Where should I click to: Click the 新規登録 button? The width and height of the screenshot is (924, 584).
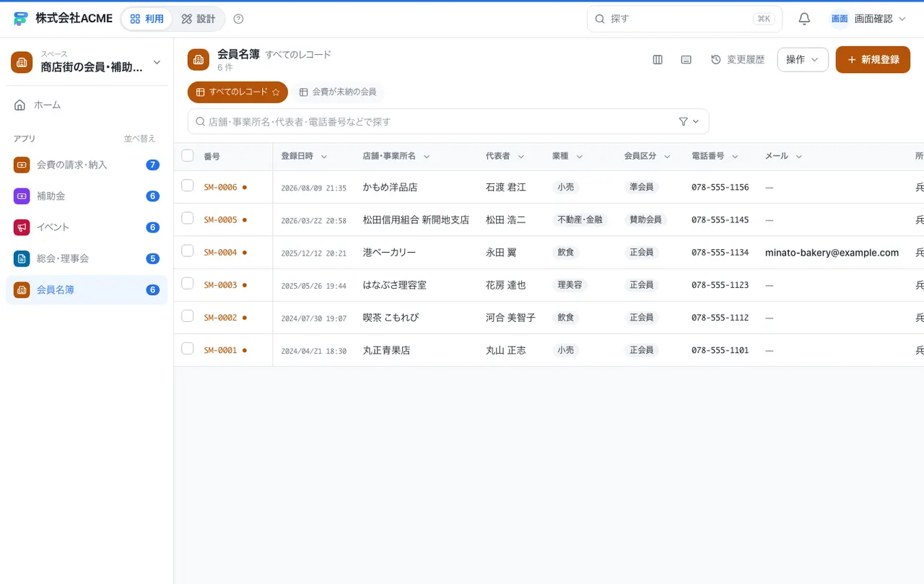point(873,60)
